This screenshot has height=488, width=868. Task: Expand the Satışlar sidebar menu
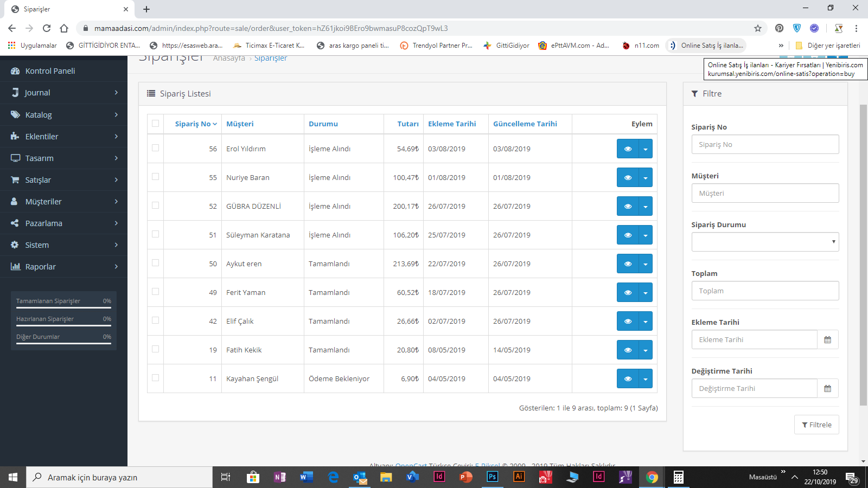point(63,179)
